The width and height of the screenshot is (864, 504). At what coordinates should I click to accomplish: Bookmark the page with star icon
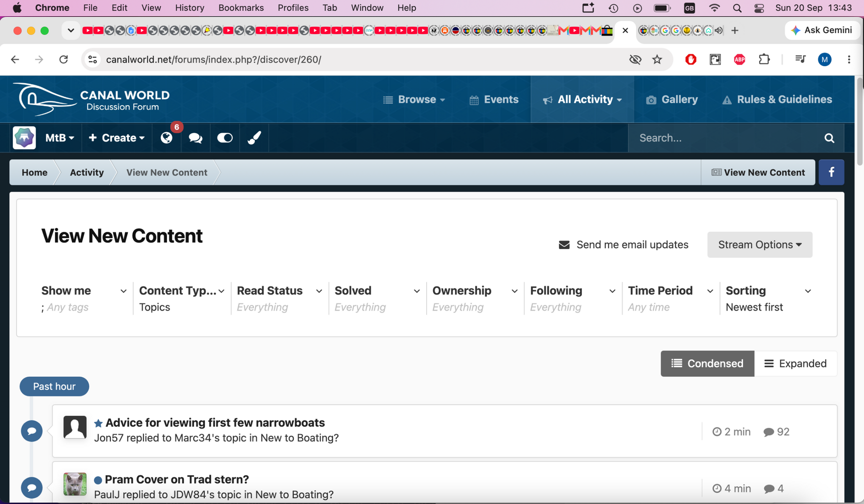coord(657,60)
